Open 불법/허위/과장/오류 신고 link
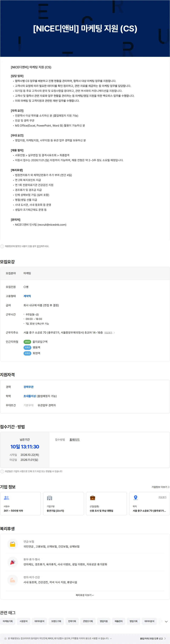Viewport: 170px width, 644px height. (153, 639)
